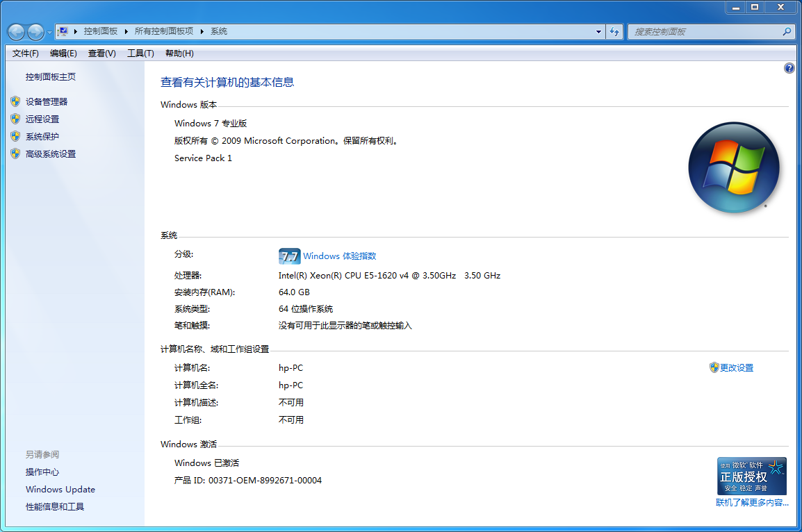802x532 pixels.
Task: Click shield icon beside 高级系统设置
Action: (x=15, y=153)
